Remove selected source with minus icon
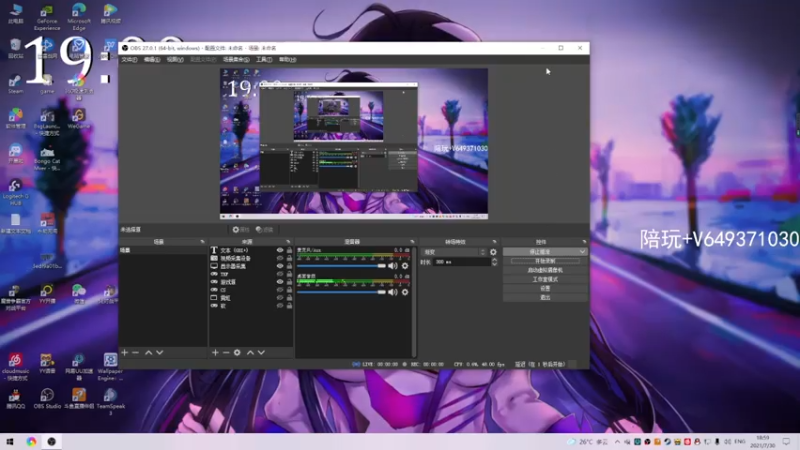 point(226,353)
